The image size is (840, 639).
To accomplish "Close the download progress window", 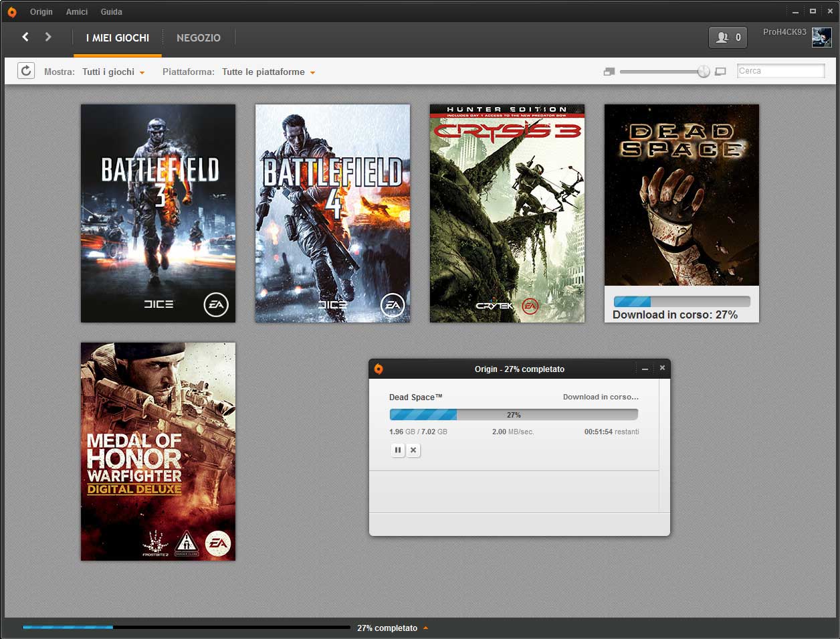I will tap(662, 368).
